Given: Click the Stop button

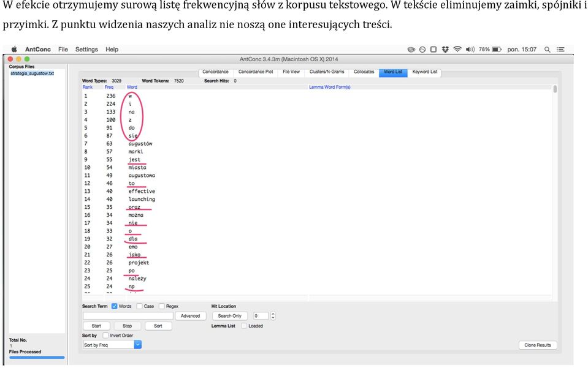Looking at the screenshot, I should coord(127,326).
